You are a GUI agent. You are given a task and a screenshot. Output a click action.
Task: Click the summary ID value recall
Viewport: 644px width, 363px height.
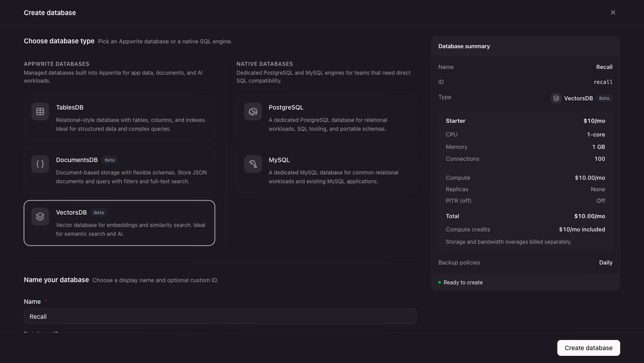tap(603, 82)
